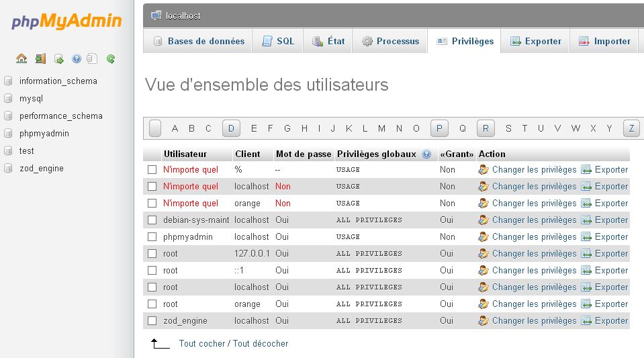Viewport: 644px width, 358px height.
Task: Click the «Grant» column header
Action: (456, 154)
